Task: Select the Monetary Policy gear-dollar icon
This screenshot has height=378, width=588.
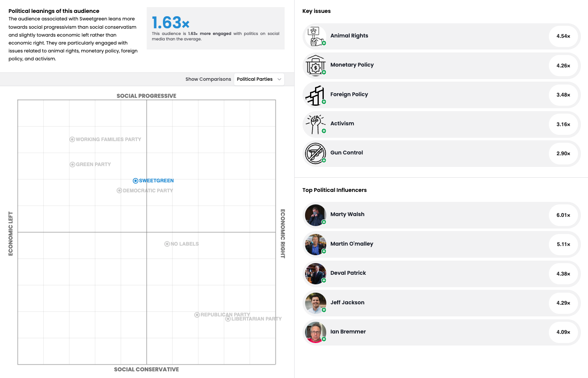Action: click(315, 65)
